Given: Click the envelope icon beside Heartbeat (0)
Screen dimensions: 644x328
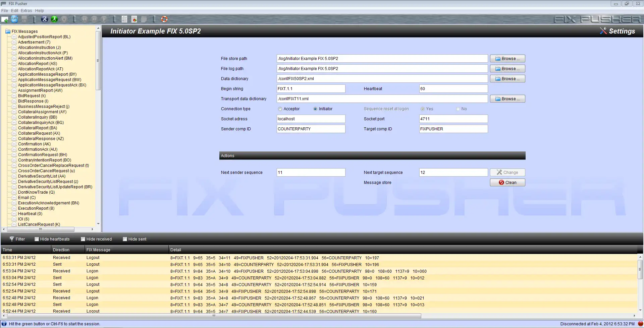Looking at the screenshot, I should 14,214.
